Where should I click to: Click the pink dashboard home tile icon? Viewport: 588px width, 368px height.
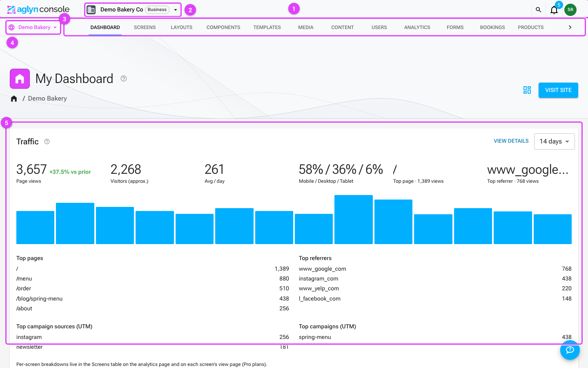[20, 79]
